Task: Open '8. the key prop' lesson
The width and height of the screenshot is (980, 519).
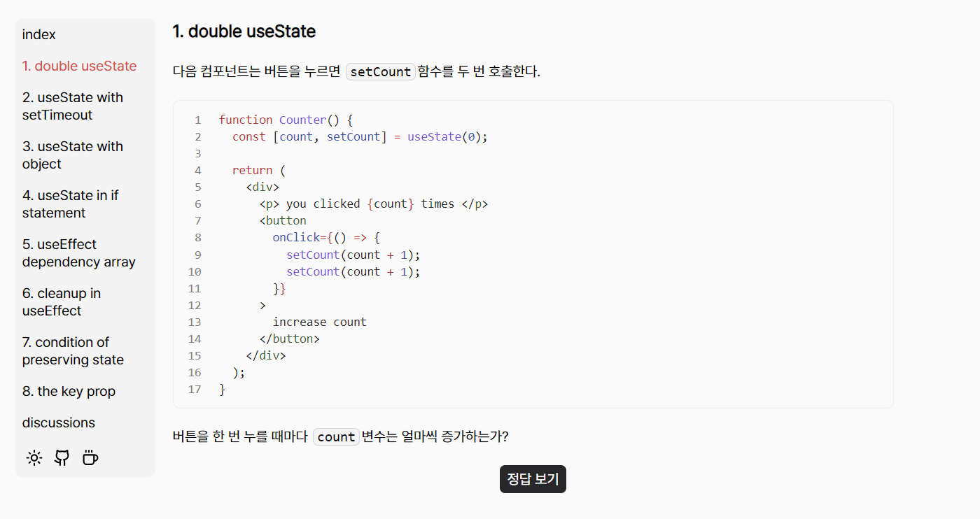Action: [68, 391]
